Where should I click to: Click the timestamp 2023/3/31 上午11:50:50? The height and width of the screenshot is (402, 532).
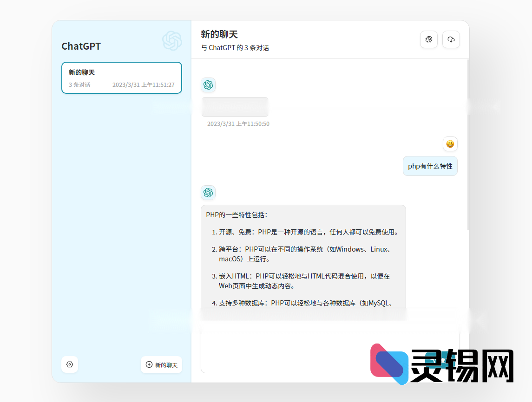[x=237, y=123]
